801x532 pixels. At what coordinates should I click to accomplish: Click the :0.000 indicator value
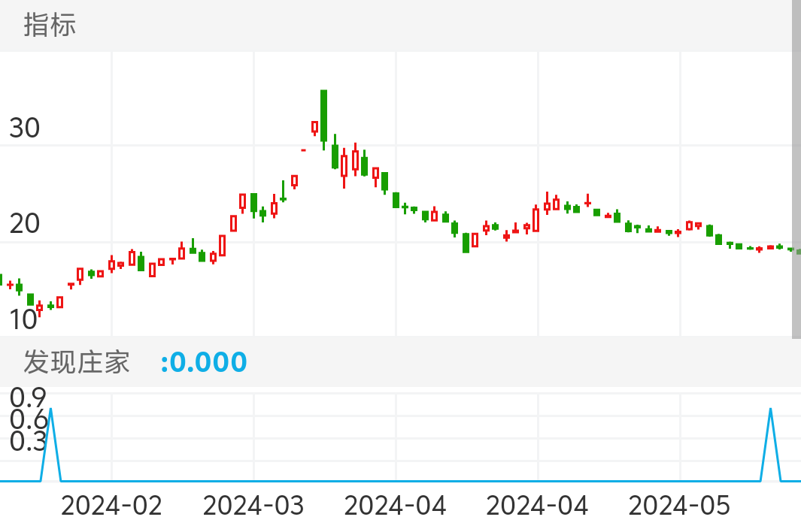(x=203, y=362)
